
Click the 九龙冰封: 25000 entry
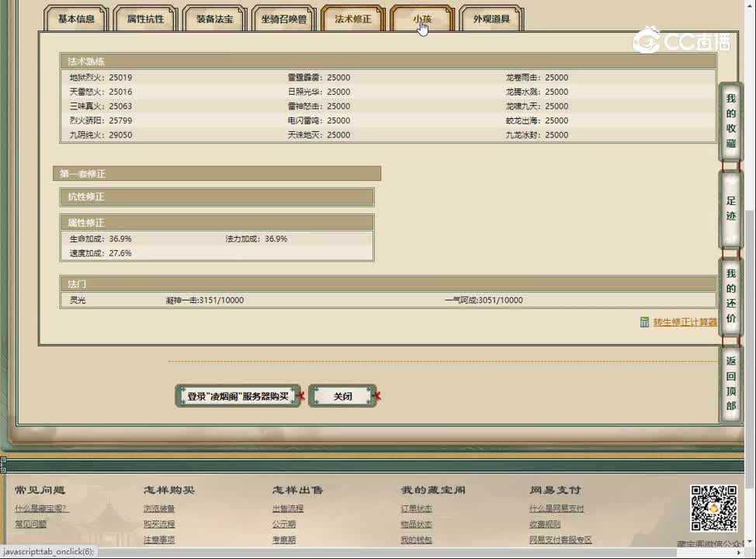click(536, 135)
